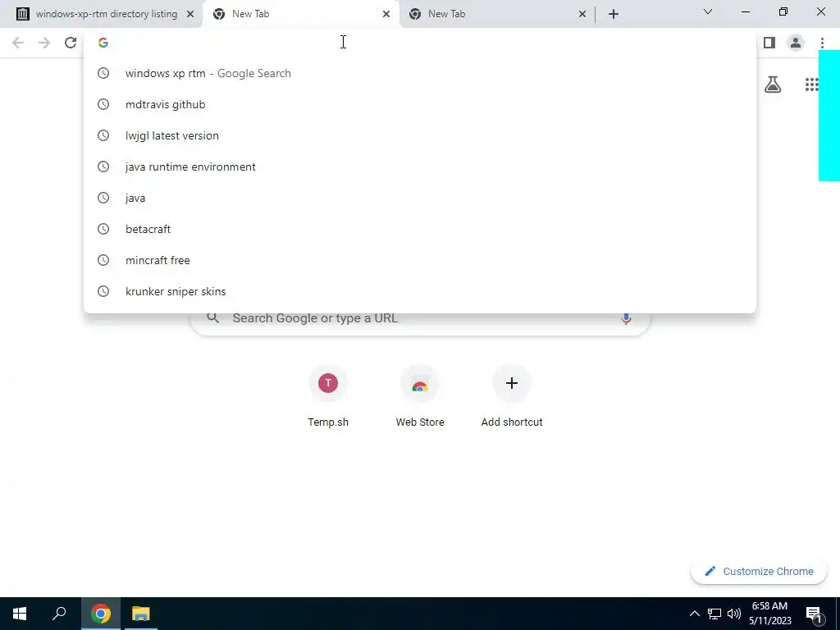Open the notification center icon
This screenshot has height=630, width=840.
[815, 614]
